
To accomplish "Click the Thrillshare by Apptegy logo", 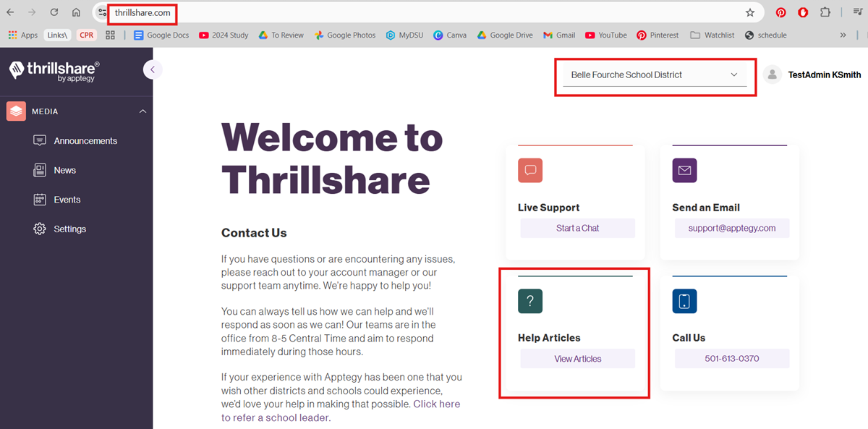I will (x=54, y=70).
